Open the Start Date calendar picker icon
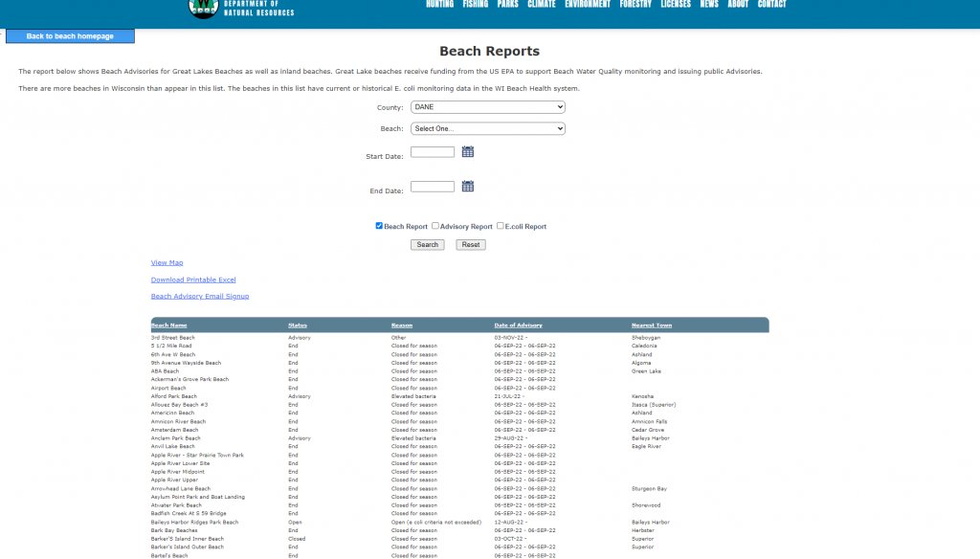 [467, 152]
